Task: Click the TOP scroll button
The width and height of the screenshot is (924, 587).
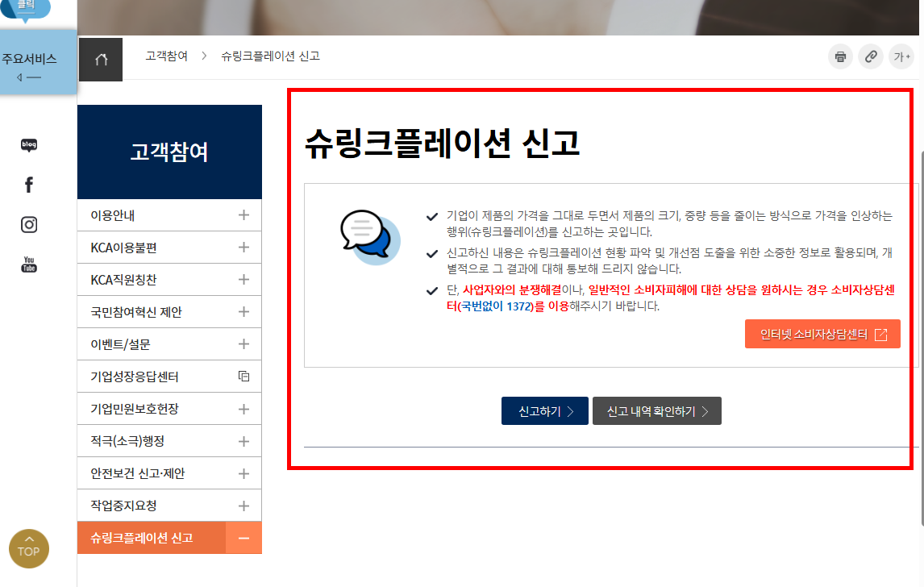Action: [29, 548]
